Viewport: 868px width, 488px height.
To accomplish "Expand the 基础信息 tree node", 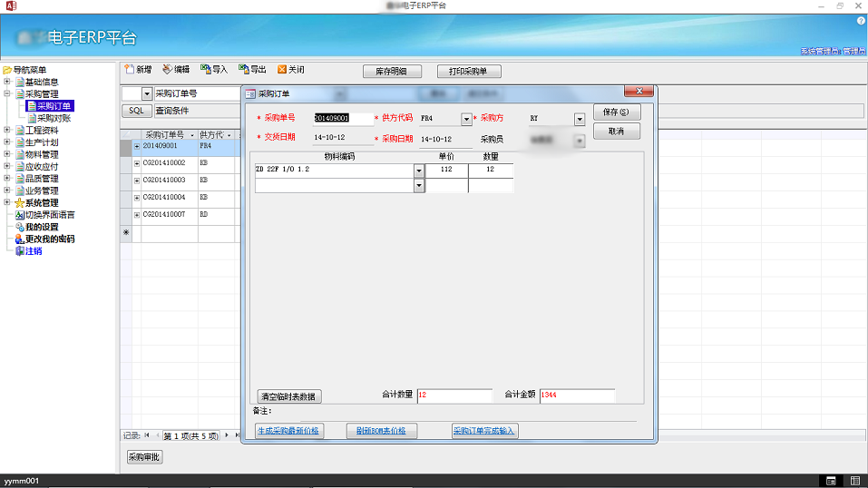I will pyautogui.click(x=7, y=82).
